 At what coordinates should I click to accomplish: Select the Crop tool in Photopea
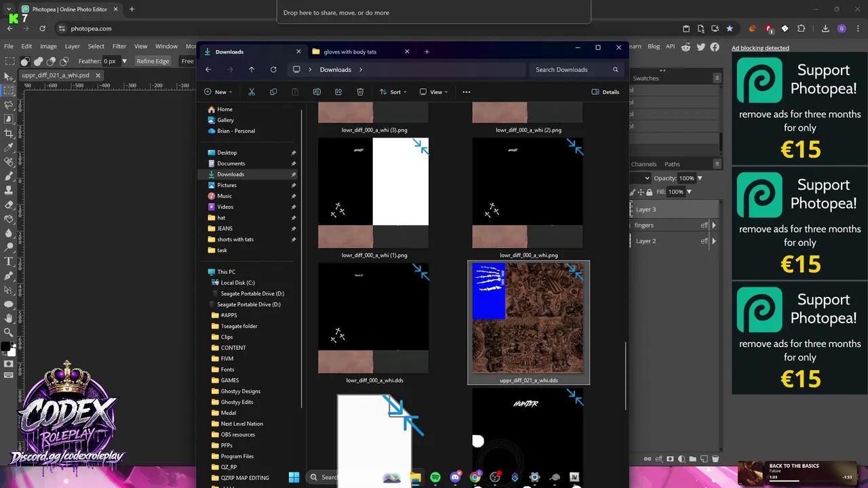[x=9, y=133]
